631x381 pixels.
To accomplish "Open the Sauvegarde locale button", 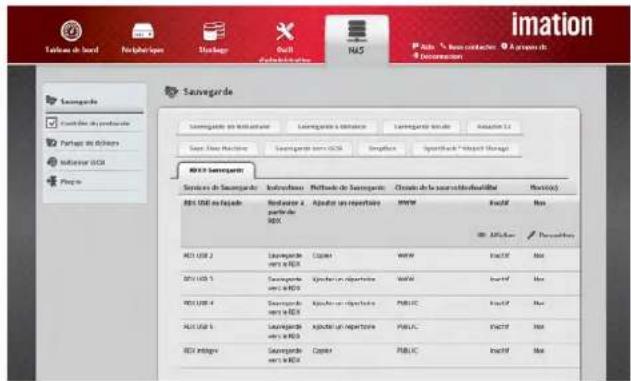I will [422, 126].
